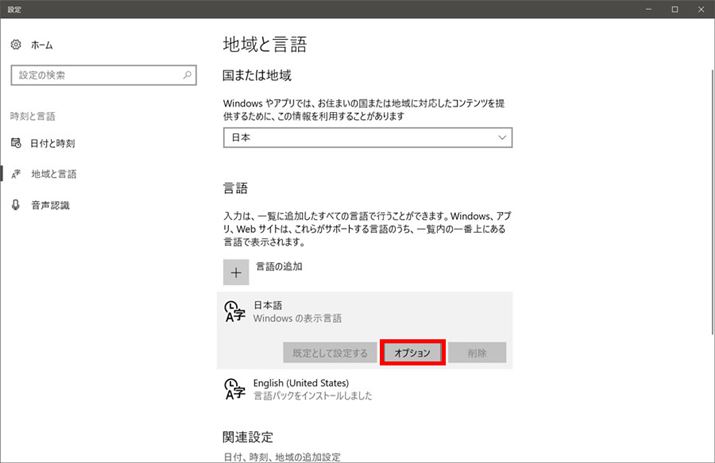The height and width of the screenshot is (463, 715).
Task: Open ホーム in sidebar
Action: [x=41, y=45]
